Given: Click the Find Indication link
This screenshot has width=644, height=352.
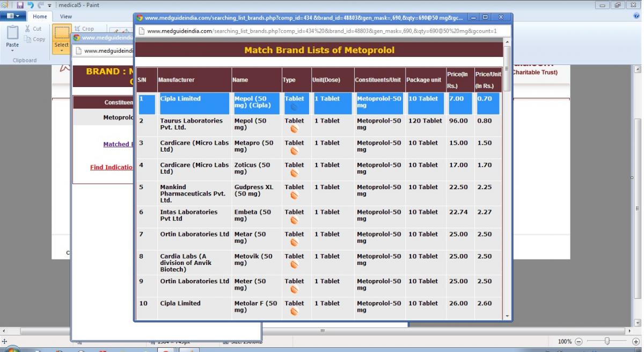Looking at the screenshot, I should pyautogui.click(x=111, y=167).
